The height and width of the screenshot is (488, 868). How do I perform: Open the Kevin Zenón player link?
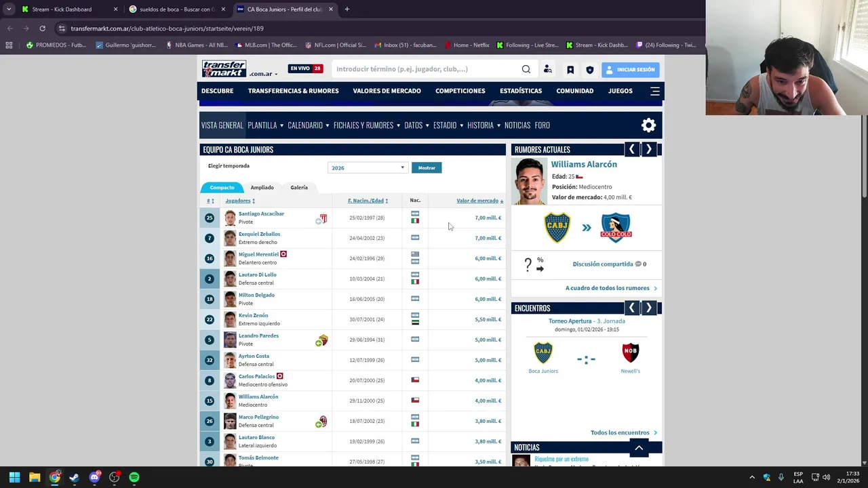click(253, 315)
